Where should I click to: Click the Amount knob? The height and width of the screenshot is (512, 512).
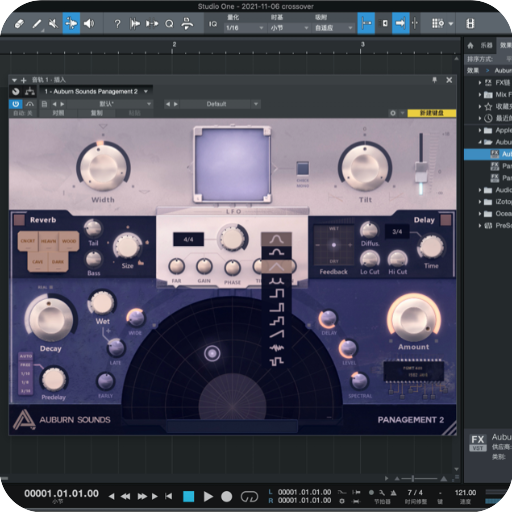pos(414,319)
